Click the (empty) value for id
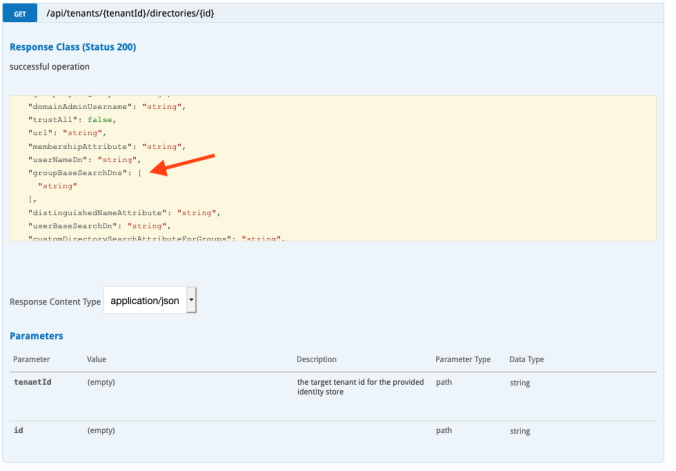This screenshot has height=471, width=676. coord(101,430)
